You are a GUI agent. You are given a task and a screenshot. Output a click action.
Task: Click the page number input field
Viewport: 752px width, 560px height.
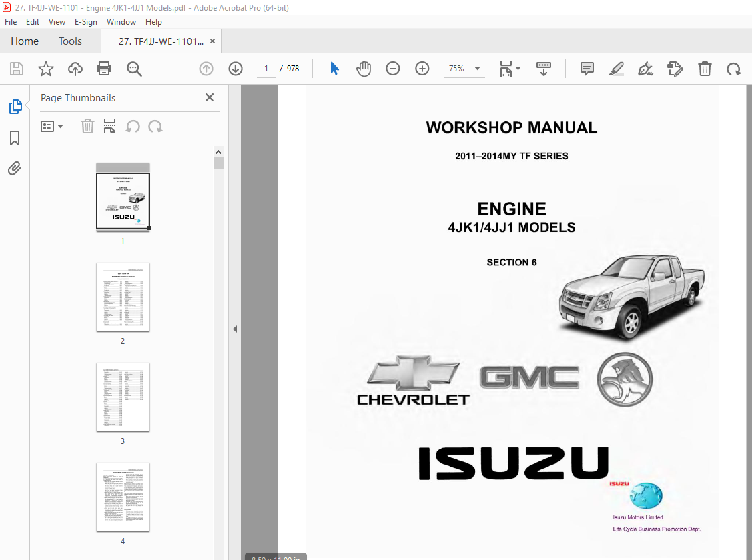pyautogui.click(x=266, y=69)
